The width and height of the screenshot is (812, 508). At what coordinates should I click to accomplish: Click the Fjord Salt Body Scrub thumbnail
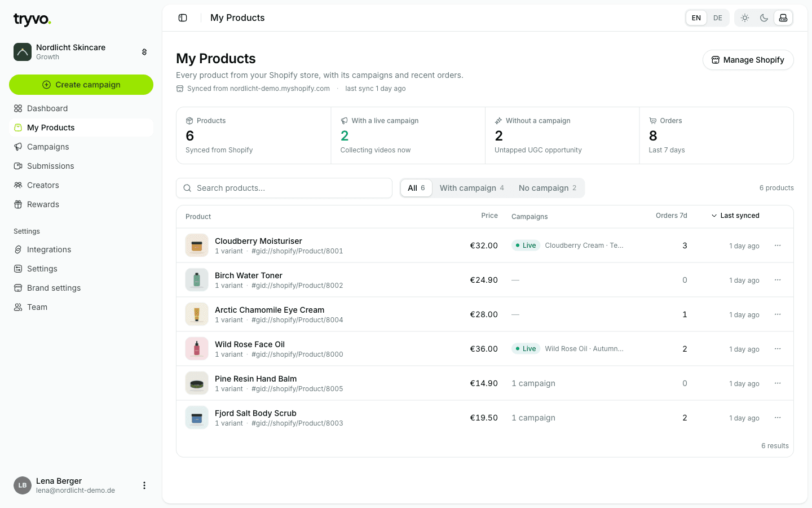click(197, 418)
